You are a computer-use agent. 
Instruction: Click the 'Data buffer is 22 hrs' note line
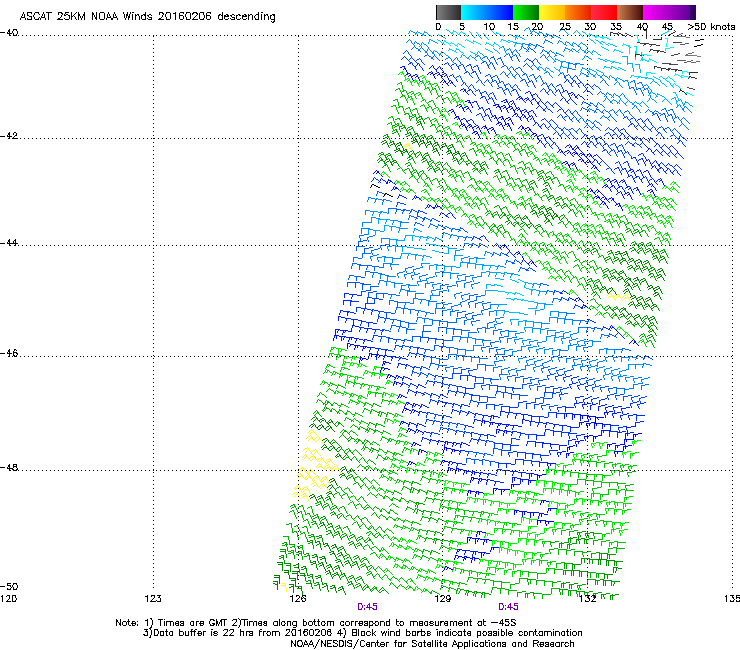pyautogui.click(x=362, y=633)
